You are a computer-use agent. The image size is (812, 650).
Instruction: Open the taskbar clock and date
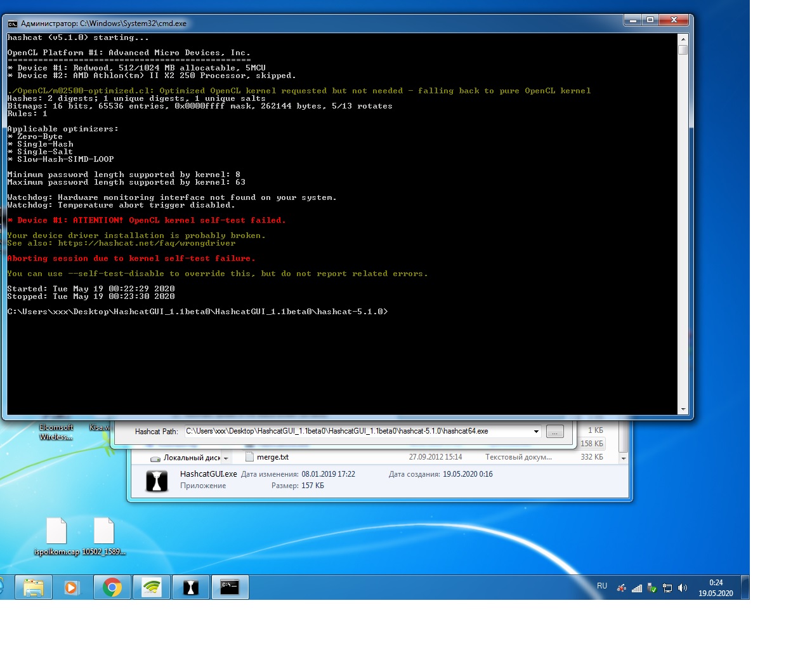point(716,588)
